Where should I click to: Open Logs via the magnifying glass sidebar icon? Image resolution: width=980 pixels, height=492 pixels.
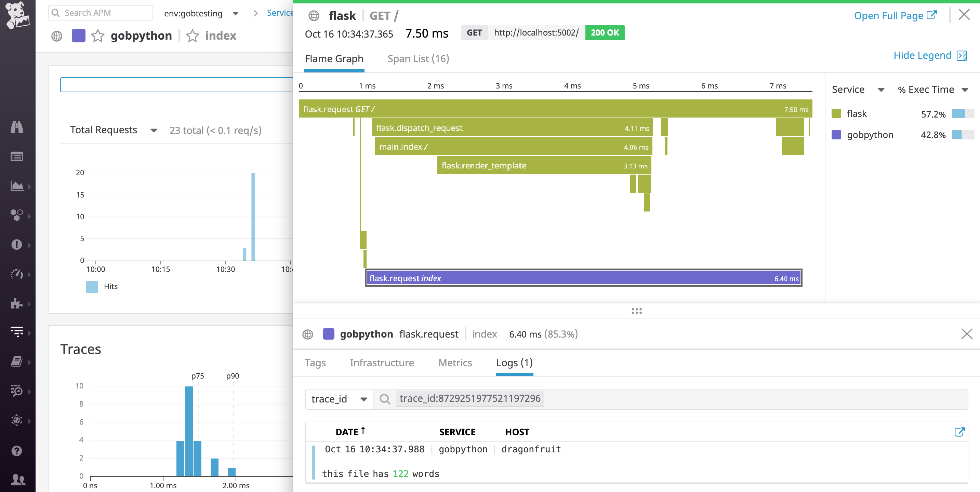pos(17,391)
